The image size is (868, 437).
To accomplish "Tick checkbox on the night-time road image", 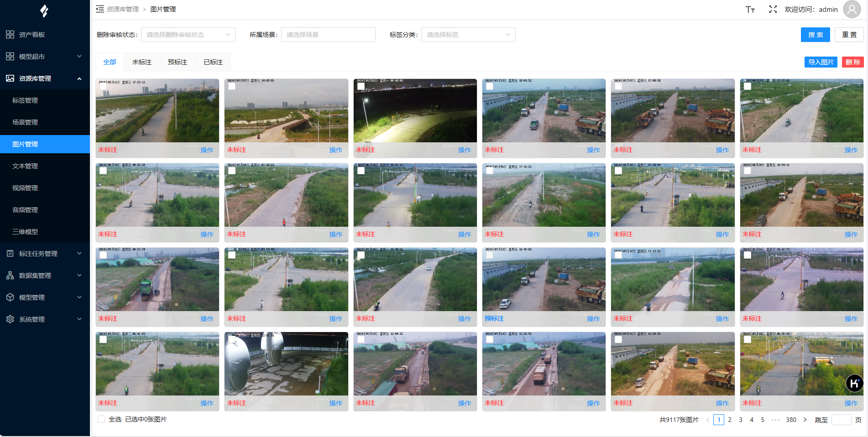I will click(361, 86).
